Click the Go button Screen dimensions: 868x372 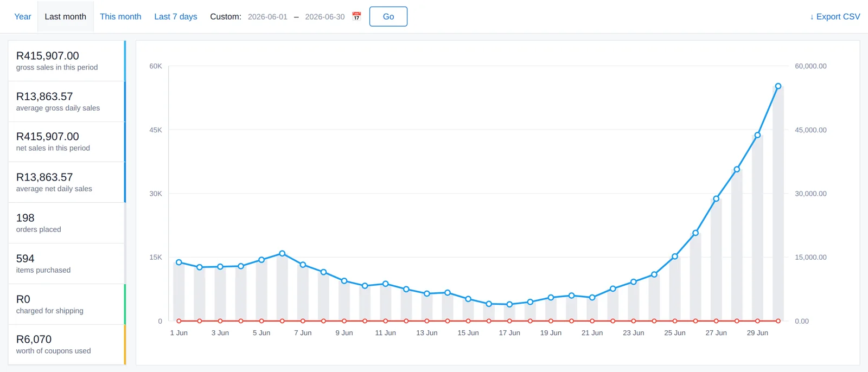pos(388,16)
